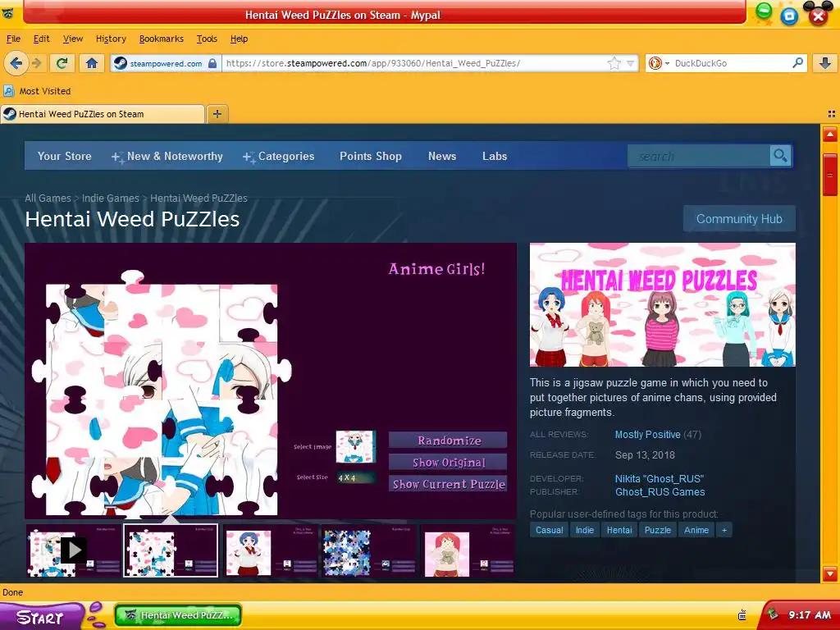Open the File menu

(13, 39)
